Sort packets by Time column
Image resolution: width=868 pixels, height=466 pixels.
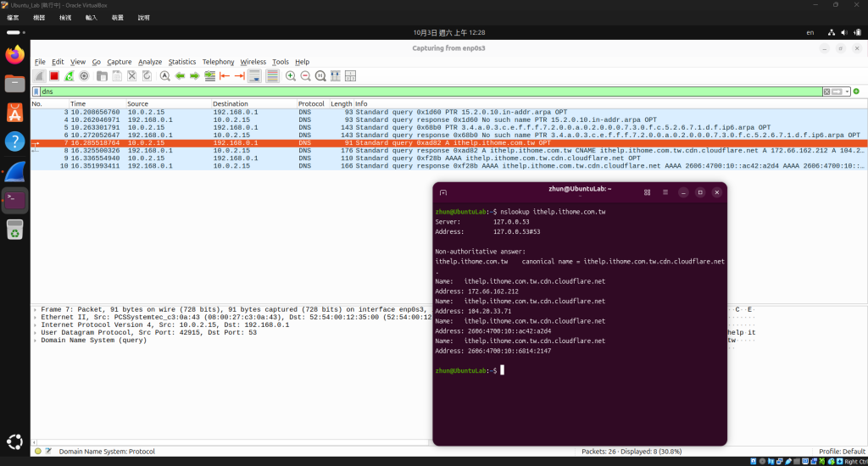click(97, 103)
